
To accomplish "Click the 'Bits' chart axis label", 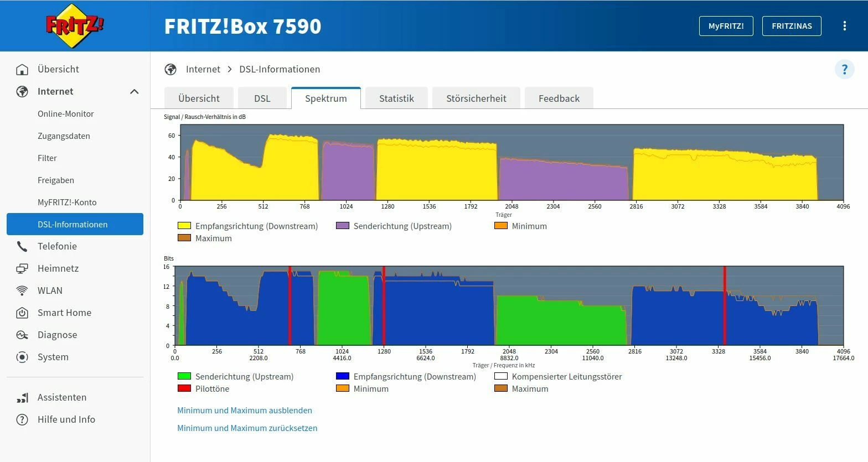I will [169, 258].
